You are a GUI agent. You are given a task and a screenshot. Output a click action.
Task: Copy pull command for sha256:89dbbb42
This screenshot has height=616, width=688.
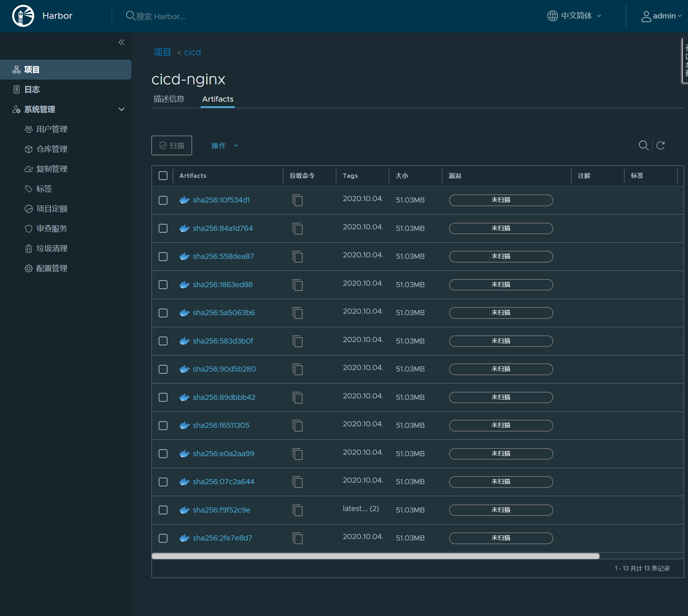297,398
